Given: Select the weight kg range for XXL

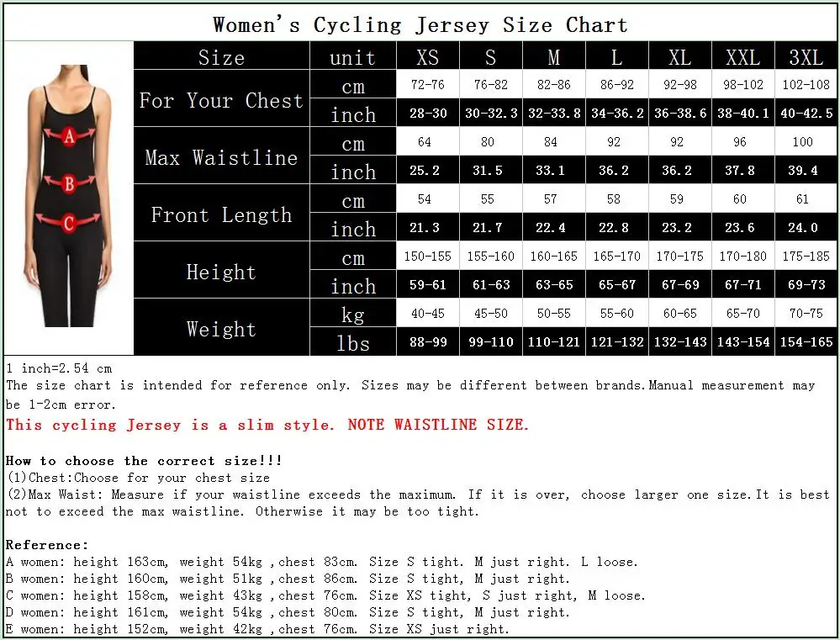Looking at the screenshot, I should click(x=742, y=313).
